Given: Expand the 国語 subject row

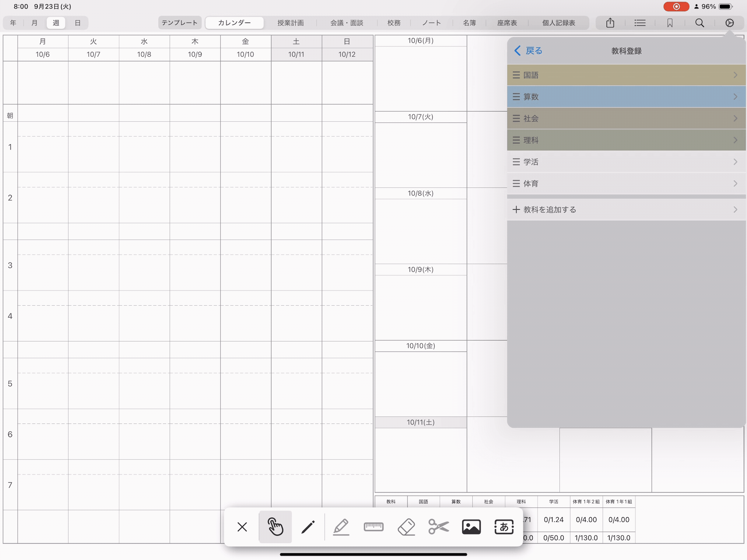Looking at the screenshot, I should pos(626,75).
